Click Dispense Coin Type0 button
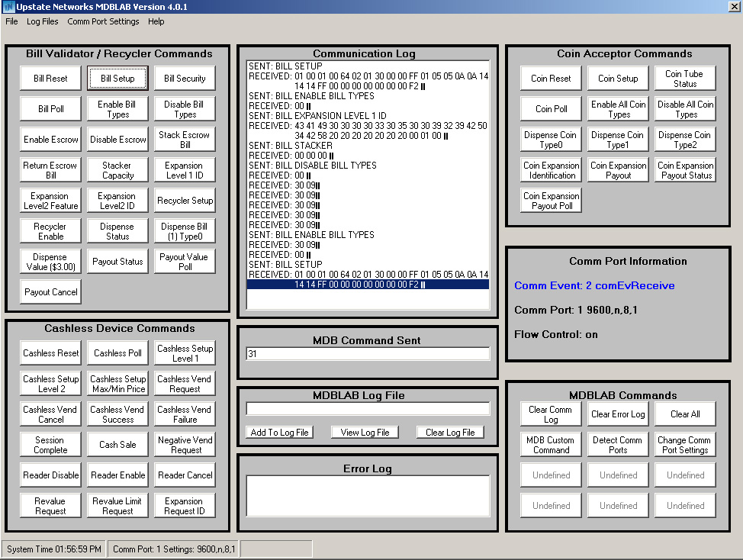 (x=551, y=140)
